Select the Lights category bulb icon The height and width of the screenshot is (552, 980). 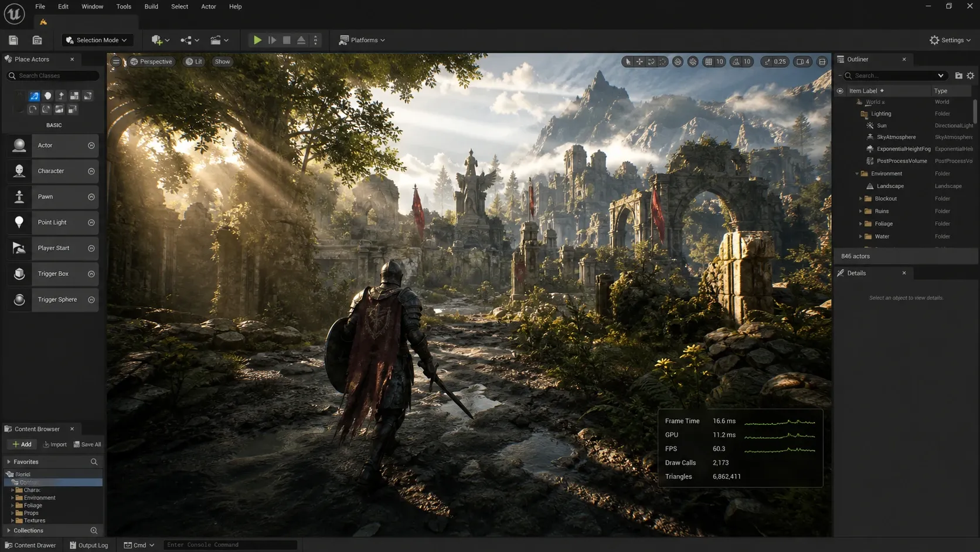[x=47, y=96]
